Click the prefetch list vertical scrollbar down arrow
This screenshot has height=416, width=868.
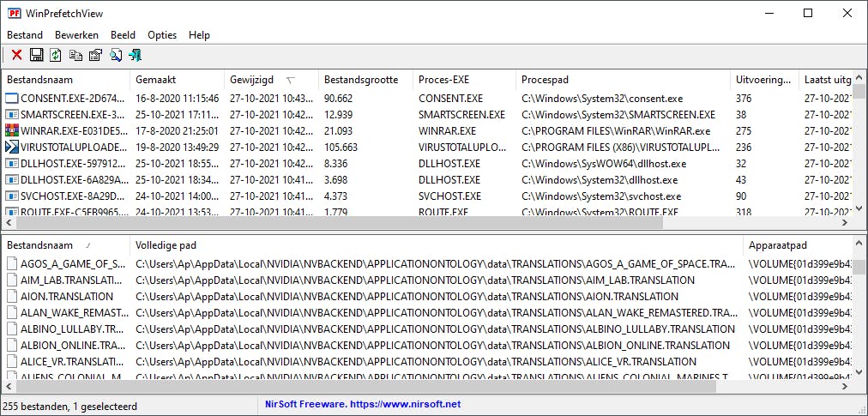[859, 208]
